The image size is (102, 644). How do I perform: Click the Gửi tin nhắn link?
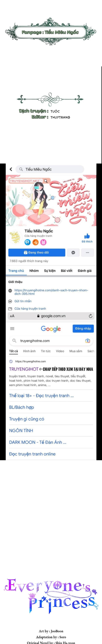click(x=23, y=301)
